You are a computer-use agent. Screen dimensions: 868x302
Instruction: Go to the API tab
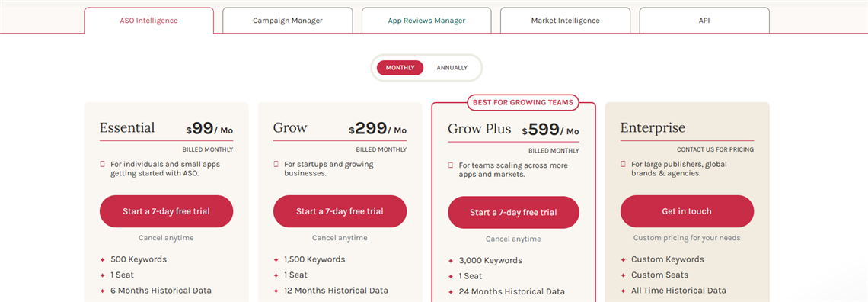704,21
